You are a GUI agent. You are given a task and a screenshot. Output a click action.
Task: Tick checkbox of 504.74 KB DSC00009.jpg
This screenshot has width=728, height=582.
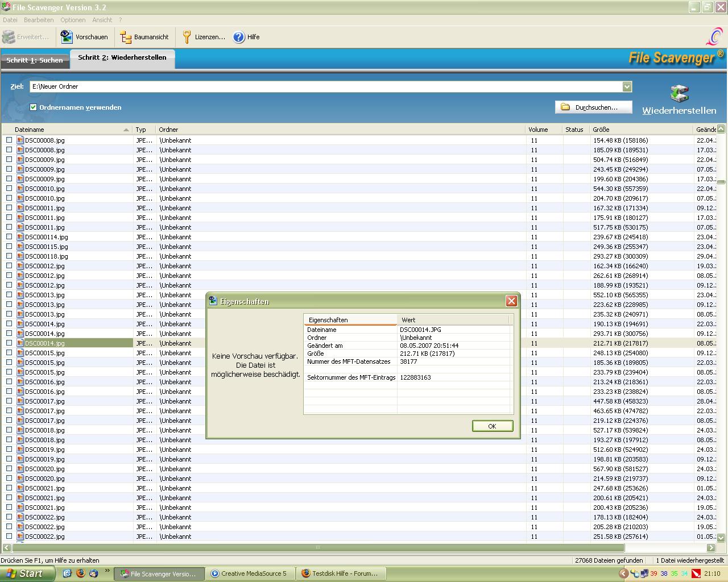pyautogui.click(x=9, y=160)
